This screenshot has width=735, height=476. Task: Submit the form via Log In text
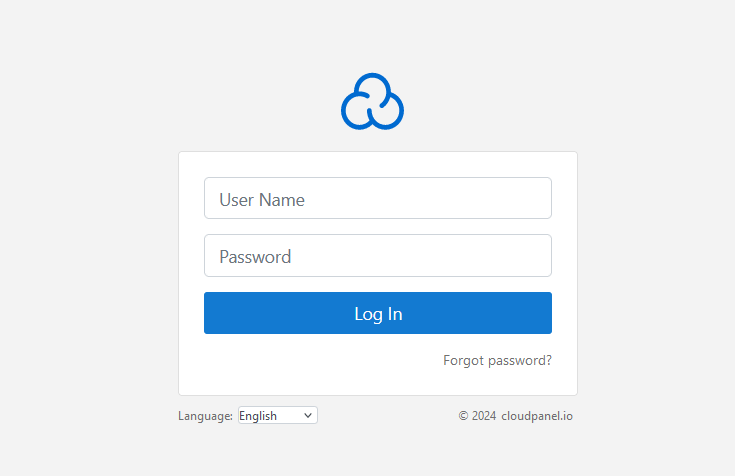click(x=378, y=314)
